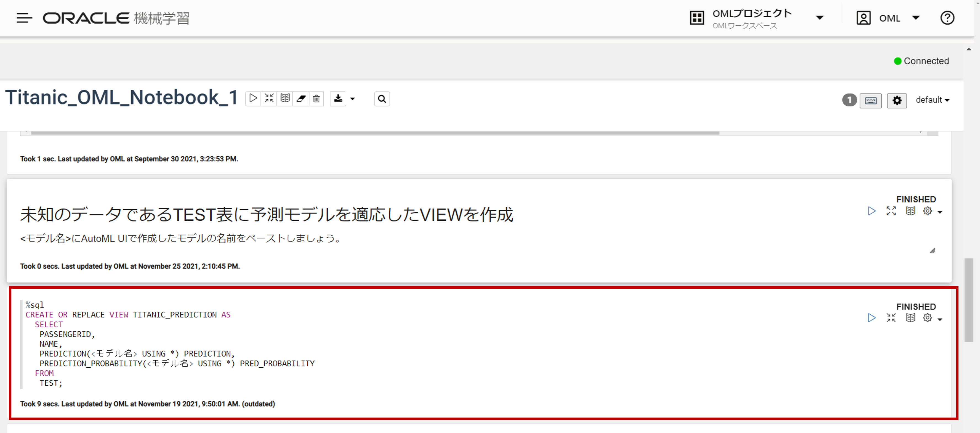
Task: Click the ORACLE 機械学習 logo link
Action: 116,18
